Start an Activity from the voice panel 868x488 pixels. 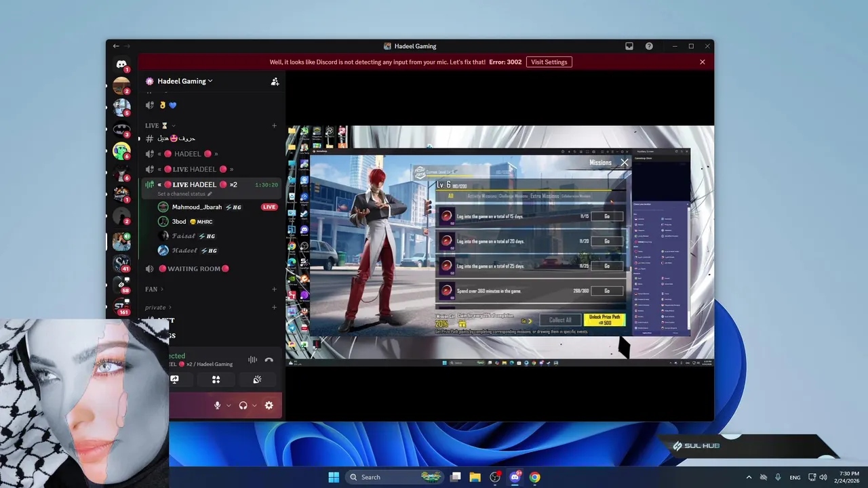pyautogui.click(x=216, y=380)
